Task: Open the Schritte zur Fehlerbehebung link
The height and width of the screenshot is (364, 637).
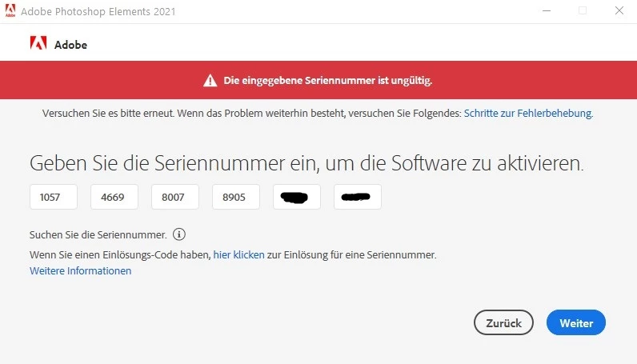Action: tap(528, 114)
